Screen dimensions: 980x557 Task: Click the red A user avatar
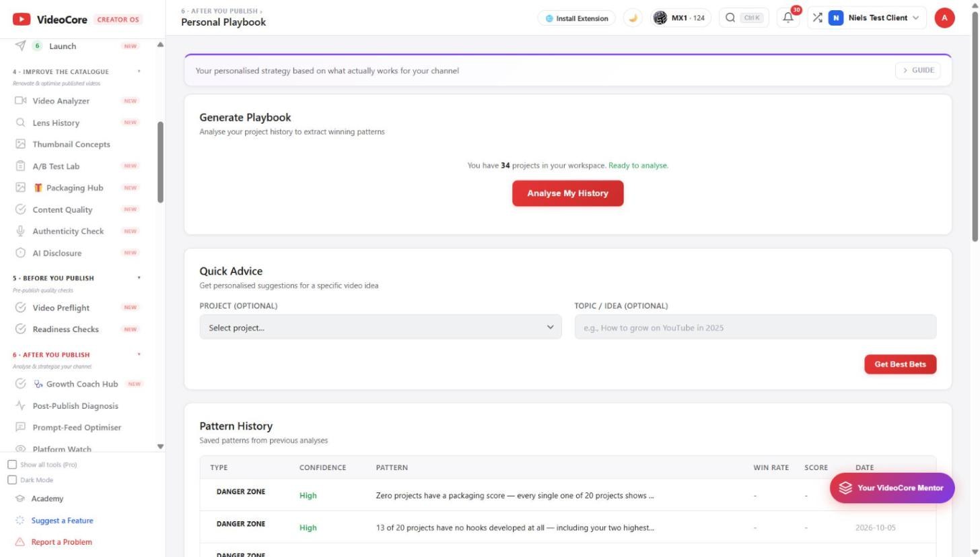click(944, 18)
